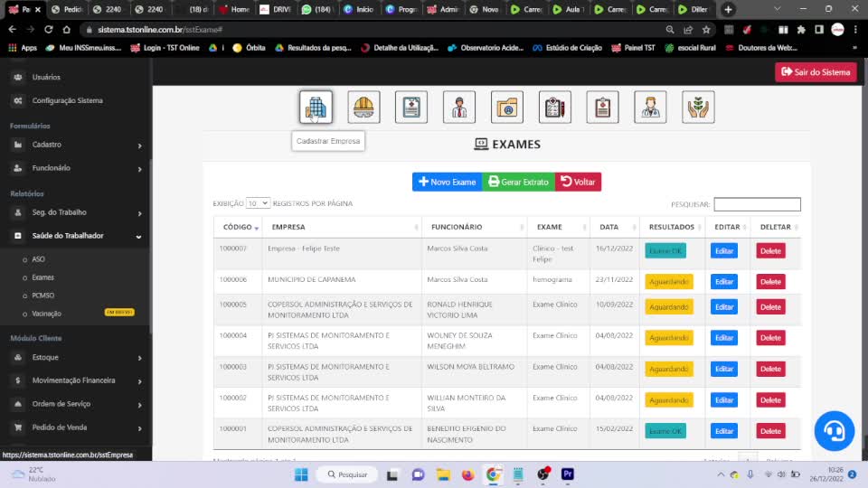Click the browser reload icon

click(x=49, y=29)
